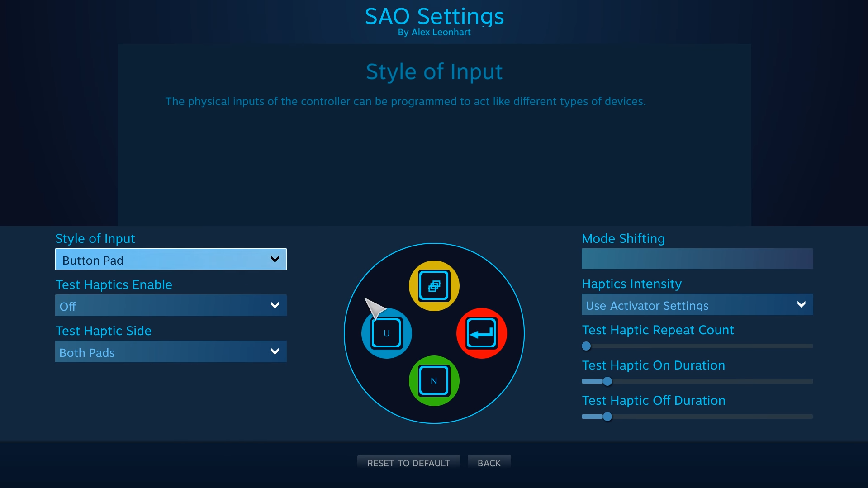868x488 pixels.
Task: Click the large Style of Input panel heading
Action: [x=434, y=72]
